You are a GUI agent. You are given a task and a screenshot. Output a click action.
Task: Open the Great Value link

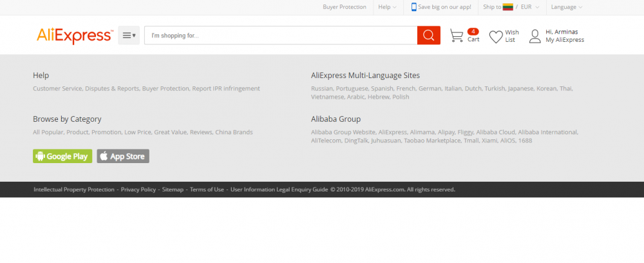(171, 132)
